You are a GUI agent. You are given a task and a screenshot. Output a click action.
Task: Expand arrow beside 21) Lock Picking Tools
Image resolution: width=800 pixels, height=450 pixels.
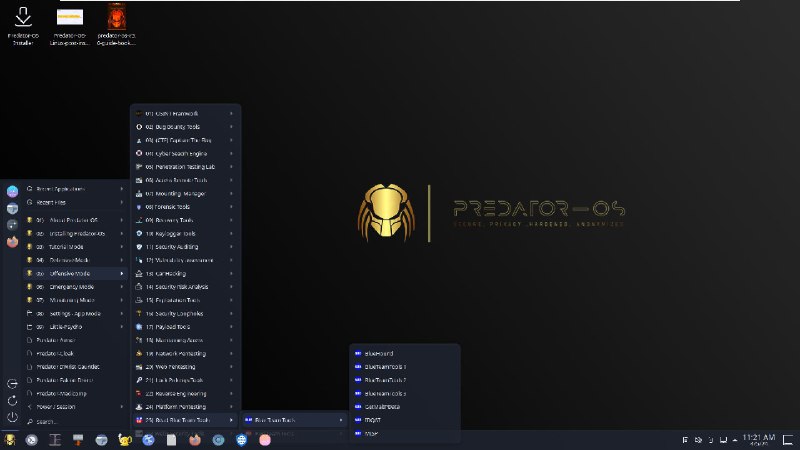(x=231, y=380)
